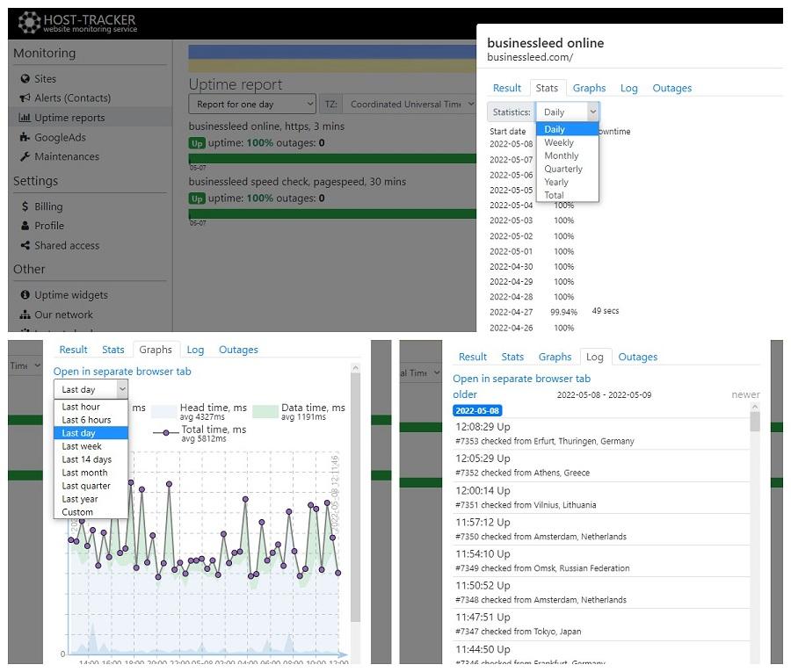Click the log list vertical scrollbar thumb
This screenshot has width=791, height=672.
pyautogui.click(x=755, y=422)
